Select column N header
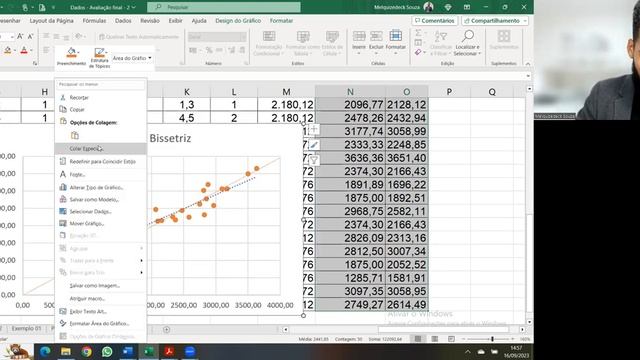Viewport: 640px width, 360px height. (x=350, y=92)
